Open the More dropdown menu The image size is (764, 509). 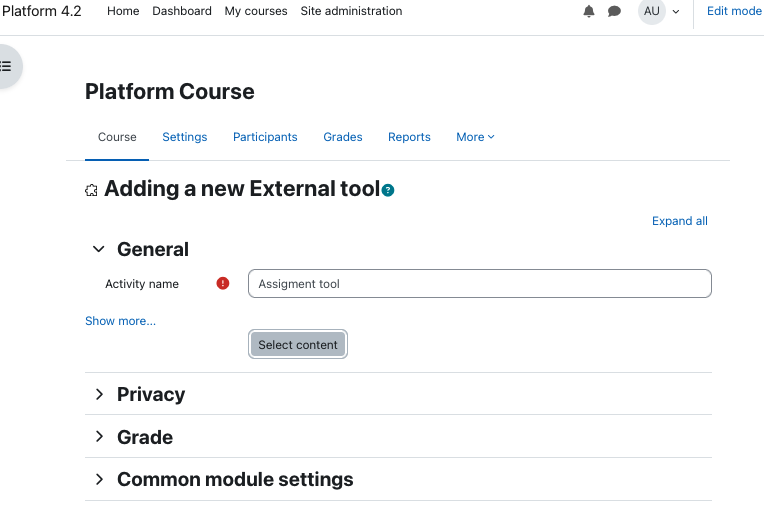(x=475, y=137)
